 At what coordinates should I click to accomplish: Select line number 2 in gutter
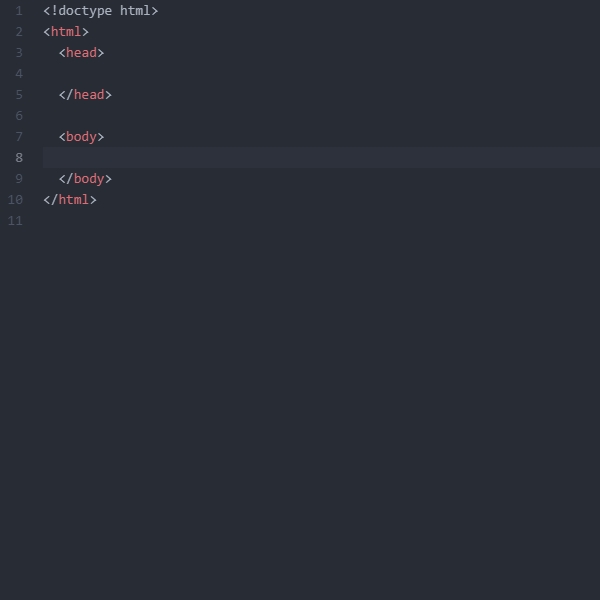(x=19, y=32)
